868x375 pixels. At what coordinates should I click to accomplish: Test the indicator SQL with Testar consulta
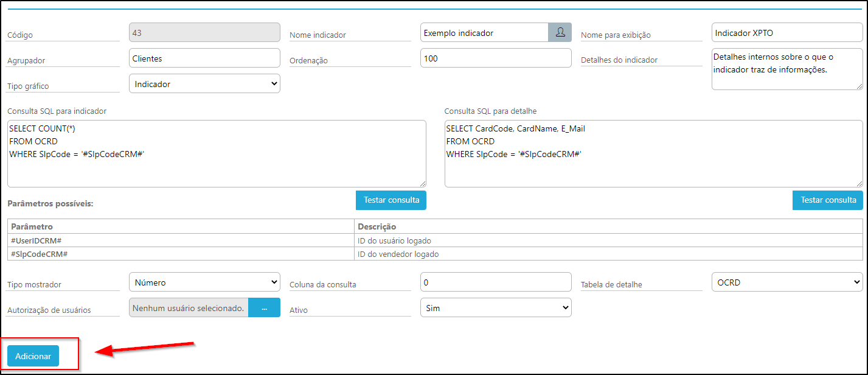391,200
